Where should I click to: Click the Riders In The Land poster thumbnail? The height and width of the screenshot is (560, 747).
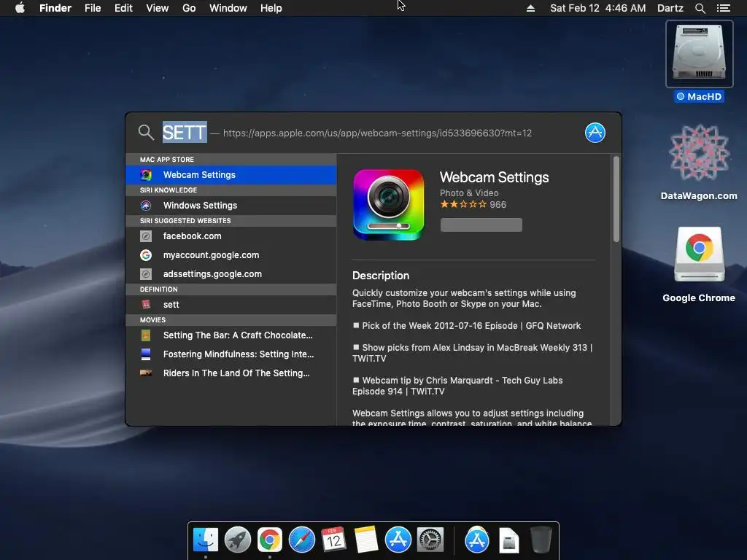146,373
